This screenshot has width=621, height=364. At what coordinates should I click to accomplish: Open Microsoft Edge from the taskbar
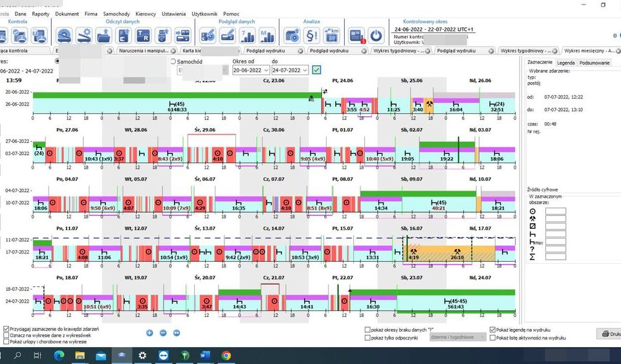(60, 355)
